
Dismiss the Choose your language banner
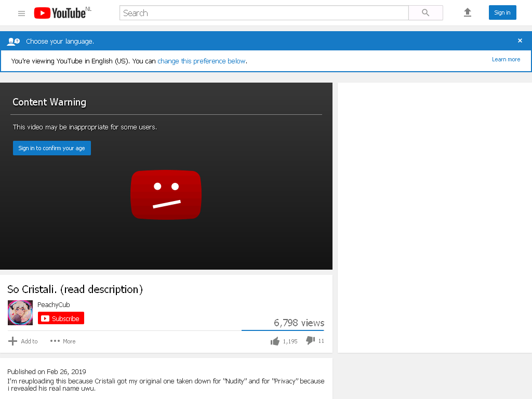[520, 41]
